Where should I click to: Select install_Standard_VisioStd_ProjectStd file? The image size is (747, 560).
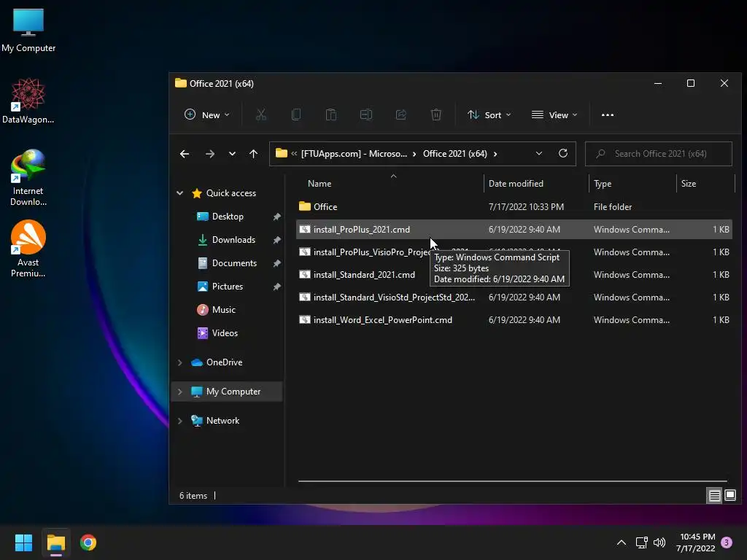click(514, 297)
